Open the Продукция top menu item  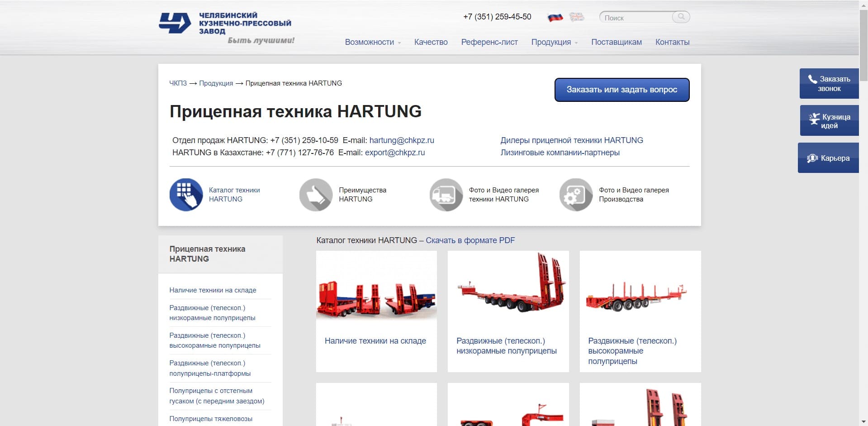[551, 42]
